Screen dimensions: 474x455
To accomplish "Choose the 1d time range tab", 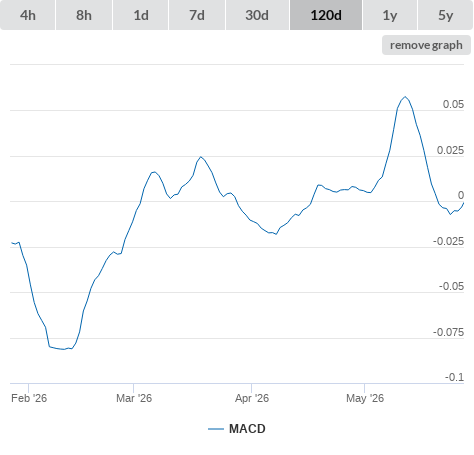I will 141,15.
